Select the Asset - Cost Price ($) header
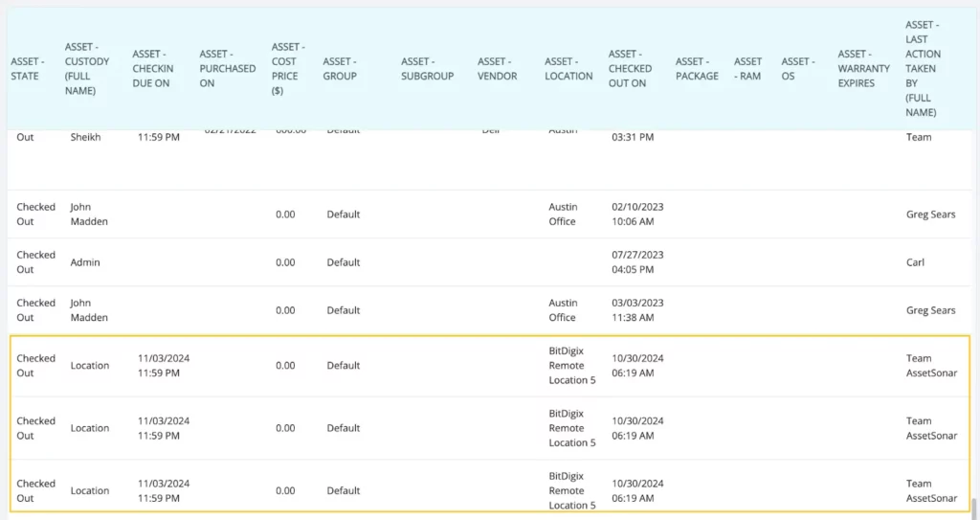The image size is (980, 520). 285,69
